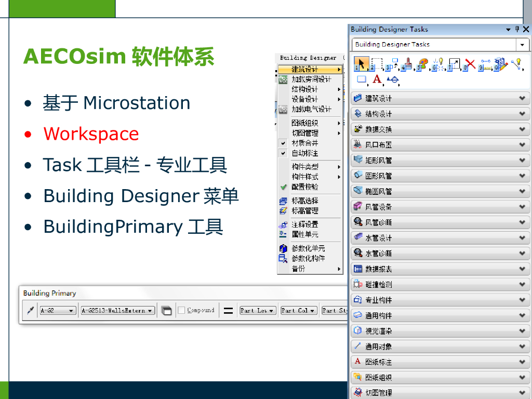
Task: Click the measure distance ruler tool
Action: click(485, 64)
